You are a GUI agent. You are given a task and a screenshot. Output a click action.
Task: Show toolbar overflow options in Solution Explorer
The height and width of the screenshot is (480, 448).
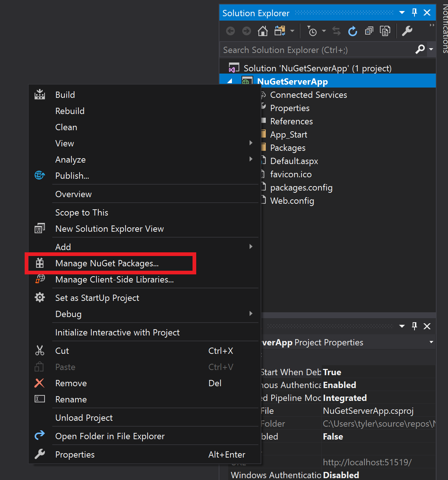[432, 25]
